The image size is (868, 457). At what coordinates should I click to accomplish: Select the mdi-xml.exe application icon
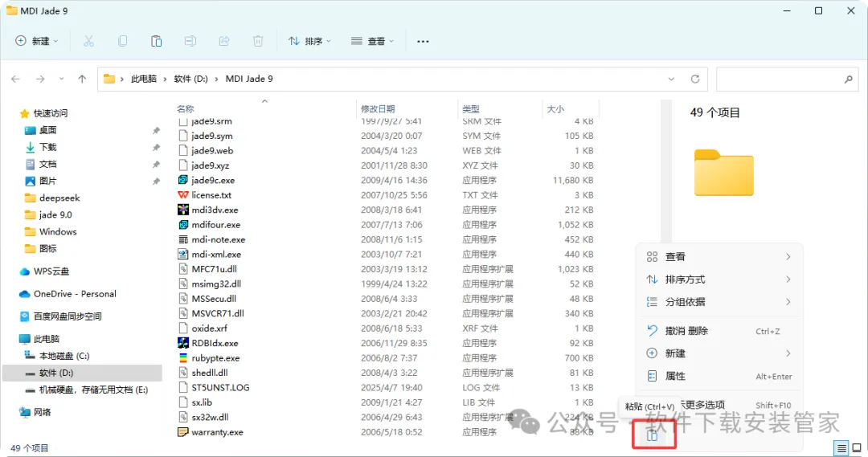[182, 254]
